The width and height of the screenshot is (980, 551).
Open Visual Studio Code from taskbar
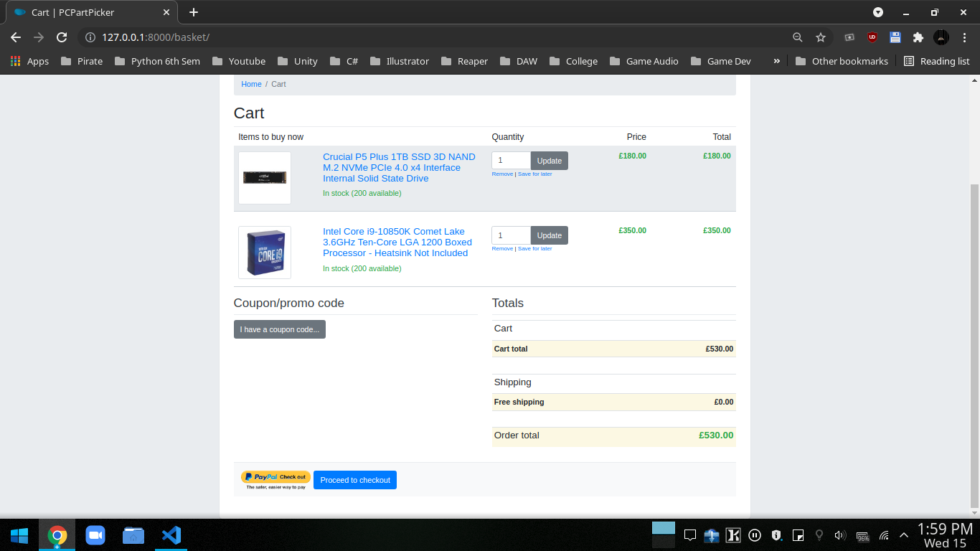(x=171, y=535)
